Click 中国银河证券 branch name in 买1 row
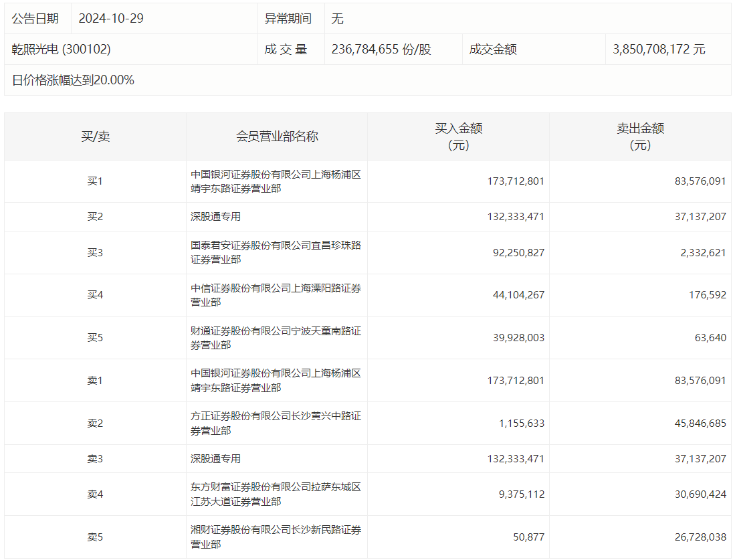The height and width of the screenshot is (560, 733). (x=276, y=181)
